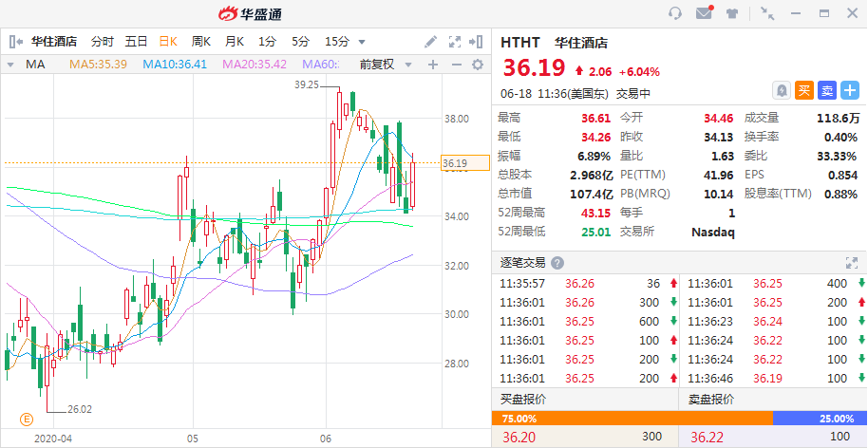Click the orange 75.00% bid ratio bar

[x=632, y=419]
